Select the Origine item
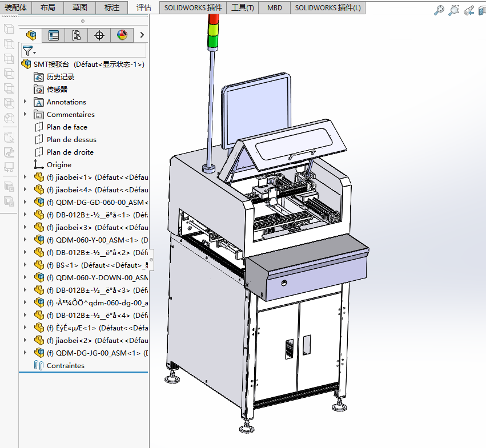486x448 pixels. (x=59, y=165)
